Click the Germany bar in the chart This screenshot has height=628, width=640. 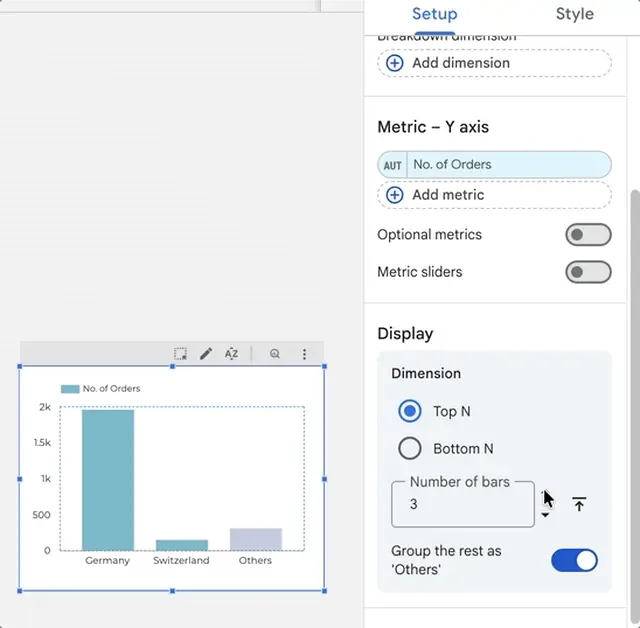108,480
